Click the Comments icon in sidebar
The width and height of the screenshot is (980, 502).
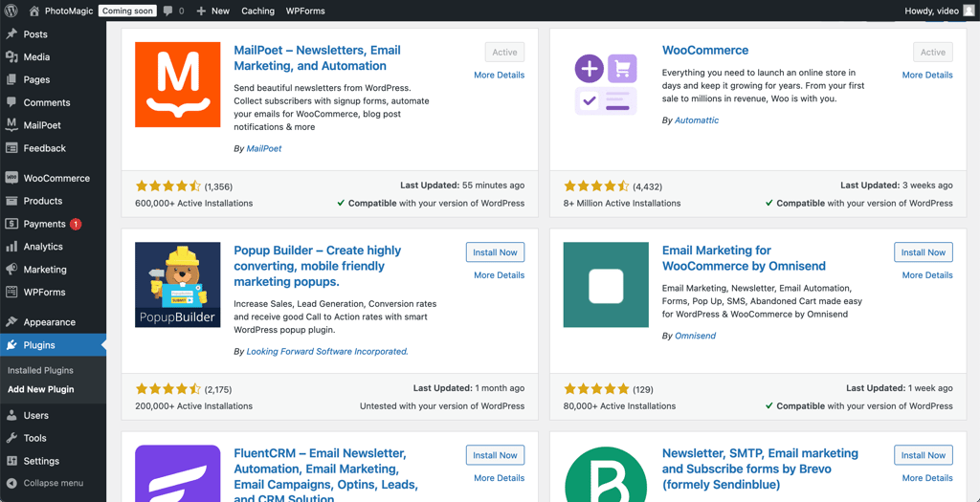(x=11, y=102)
